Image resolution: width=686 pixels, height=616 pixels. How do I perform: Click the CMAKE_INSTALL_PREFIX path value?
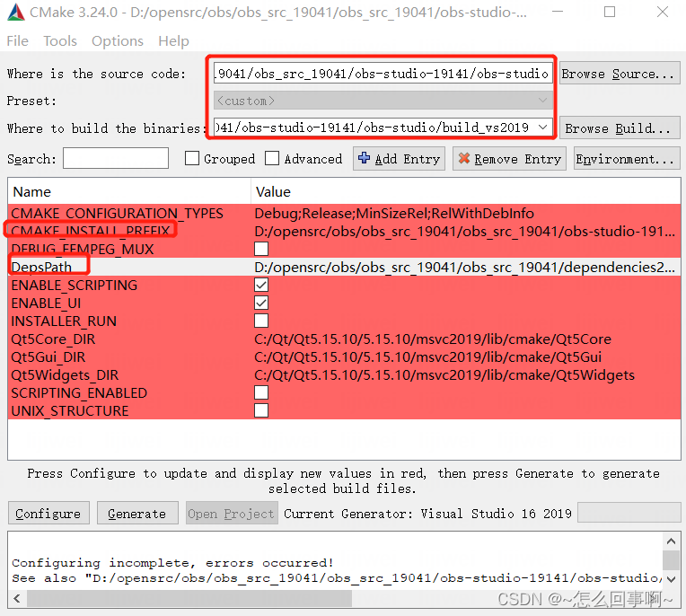pos(464,231)
